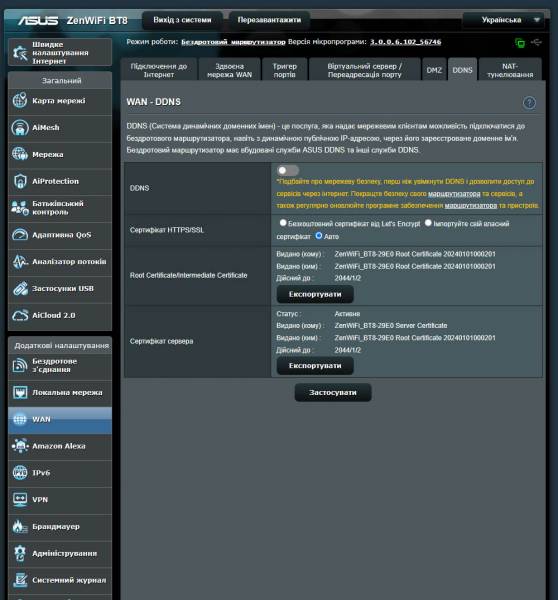Click the 'WAN - DDNS' page heading
The width and height of the screenshot is (558, 600).
pos(153,102)
